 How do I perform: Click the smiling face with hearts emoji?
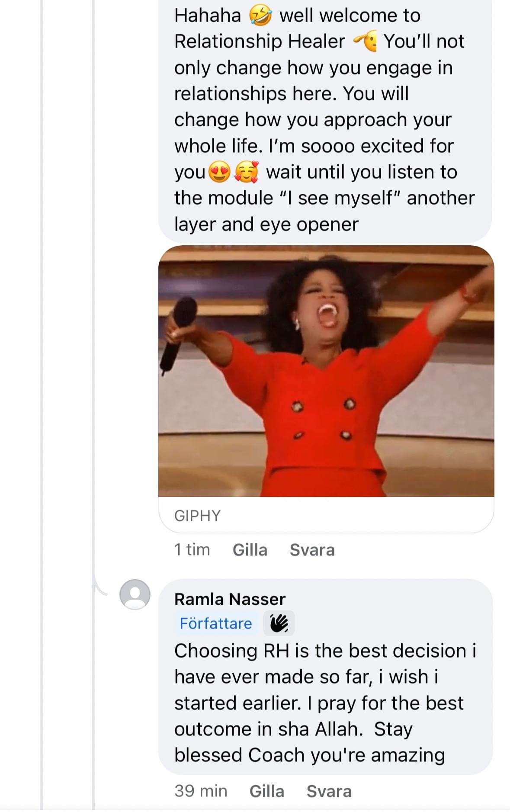[247, 172]
